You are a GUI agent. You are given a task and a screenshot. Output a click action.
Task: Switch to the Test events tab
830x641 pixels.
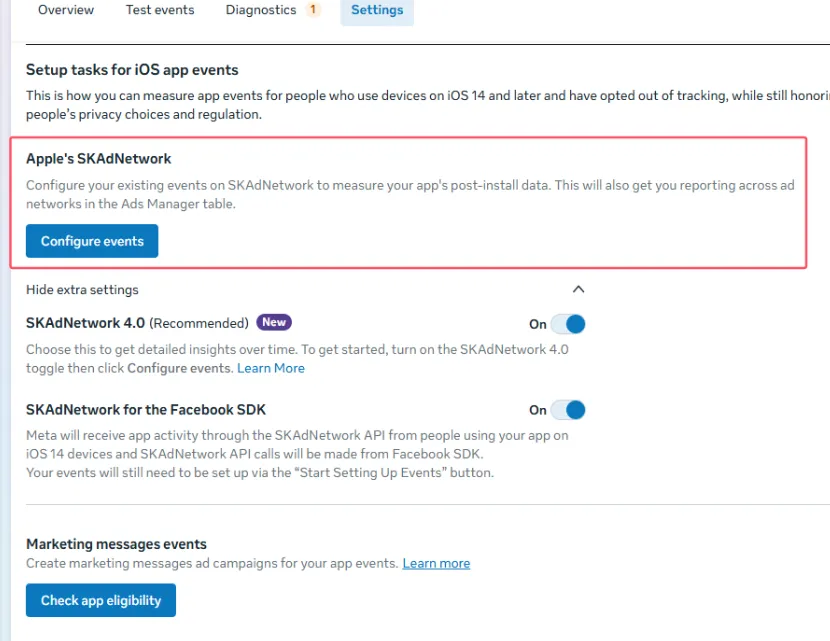tap(160, 10)
